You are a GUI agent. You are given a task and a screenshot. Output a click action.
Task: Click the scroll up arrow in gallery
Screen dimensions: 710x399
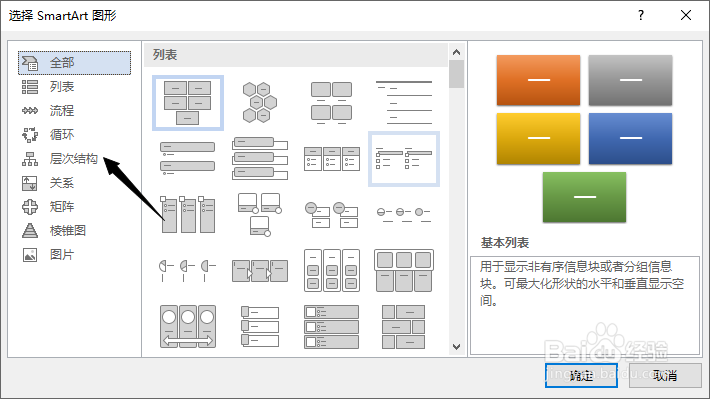456,52
